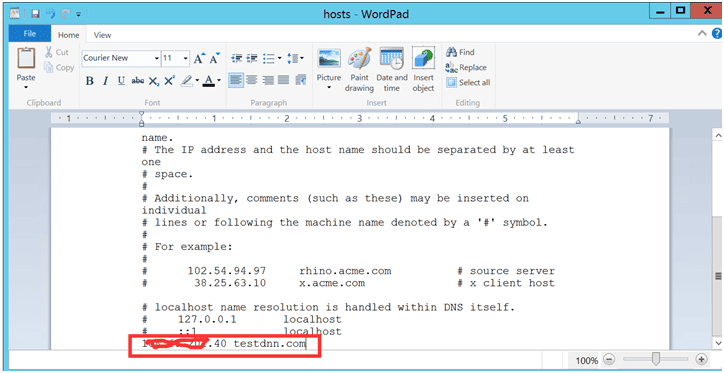
Task: Click the vertical scrollbar up arrow
Action: [718, 135]
